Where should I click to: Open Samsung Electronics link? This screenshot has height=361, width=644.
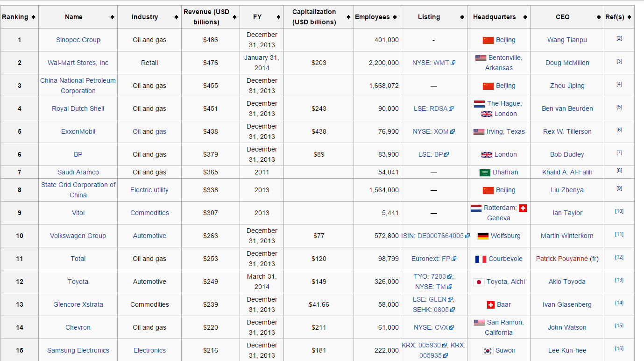click(78, 350)
